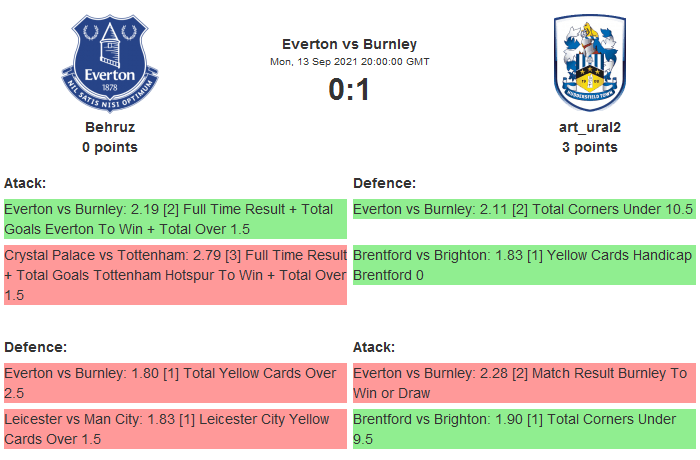This screenshot has width=700, height=460.
Task: Click the '0 points' label under Behruz
Action: pyautogui.click(x=110, y=147)
